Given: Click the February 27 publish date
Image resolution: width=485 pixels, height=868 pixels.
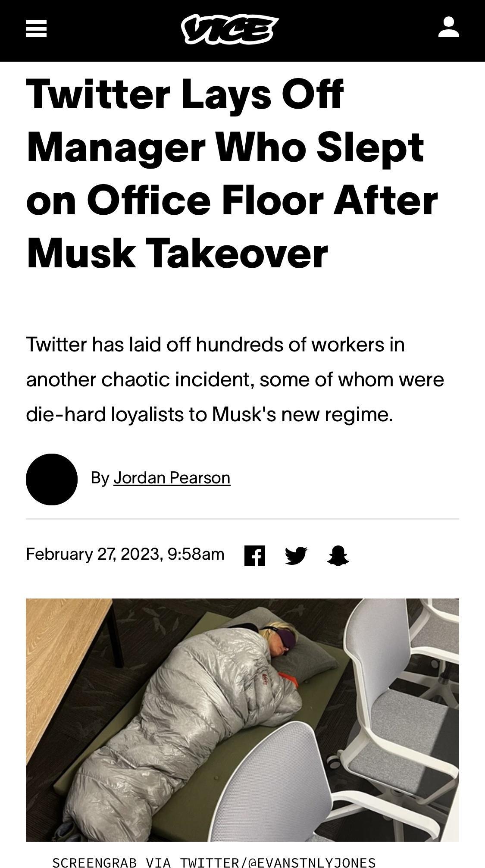Looking at the screenshot, I should (x=125, y=554).
